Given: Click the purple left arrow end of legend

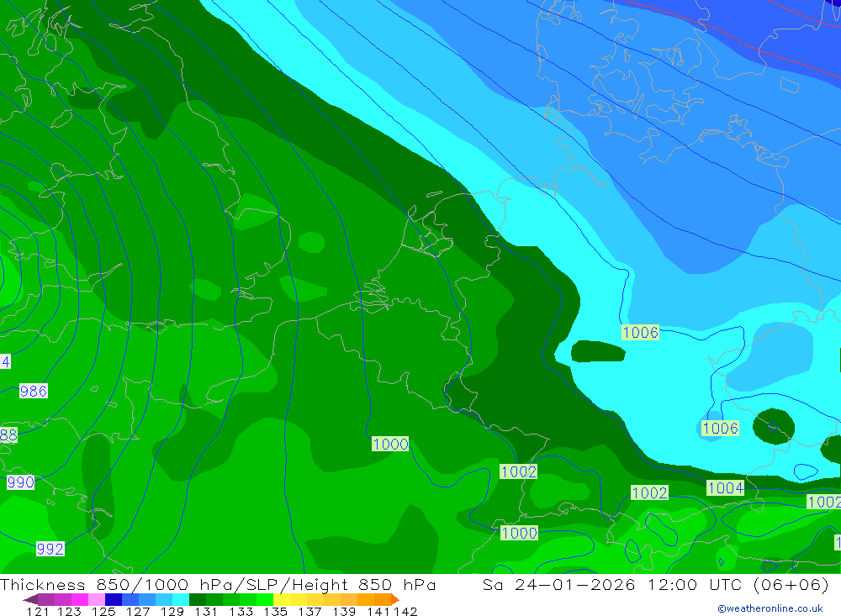Looking at the screenshot, I should 30,599.
